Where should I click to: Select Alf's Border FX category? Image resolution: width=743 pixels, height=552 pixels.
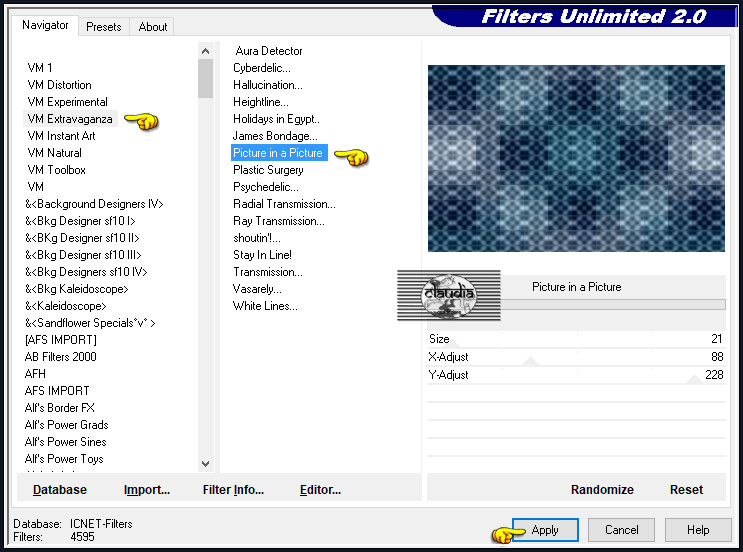coord(60,408)
